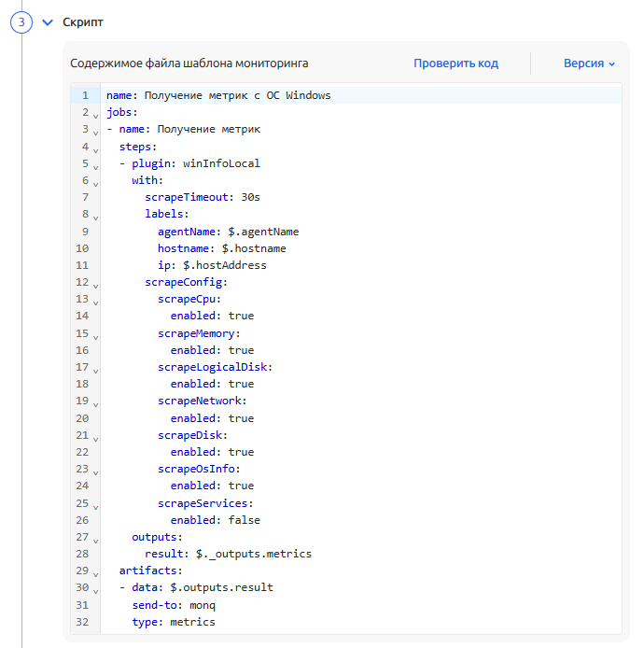This screenshot has height=648, width=644.
Task: Collapse scrapeConfig fold arrow at line 12
Action: point(95,284)
